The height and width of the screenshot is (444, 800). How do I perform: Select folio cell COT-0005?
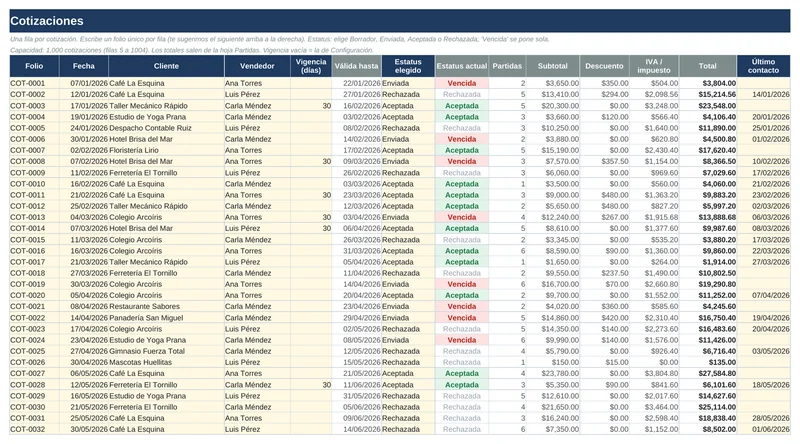pos(34,128)
